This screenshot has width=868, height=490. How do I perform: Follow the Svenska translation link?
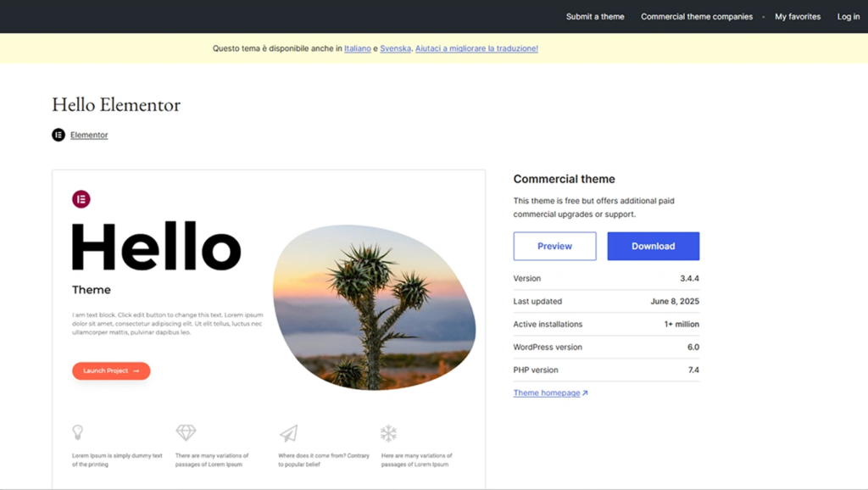(x=395, y=48)
